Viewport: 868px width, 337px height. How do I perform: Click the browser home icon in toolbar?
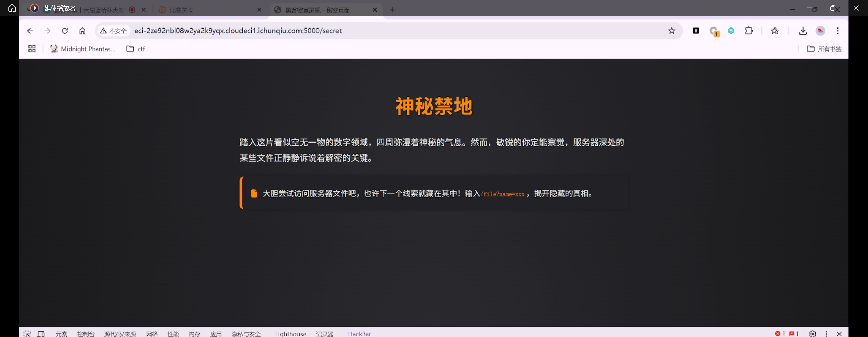point(82,31)
